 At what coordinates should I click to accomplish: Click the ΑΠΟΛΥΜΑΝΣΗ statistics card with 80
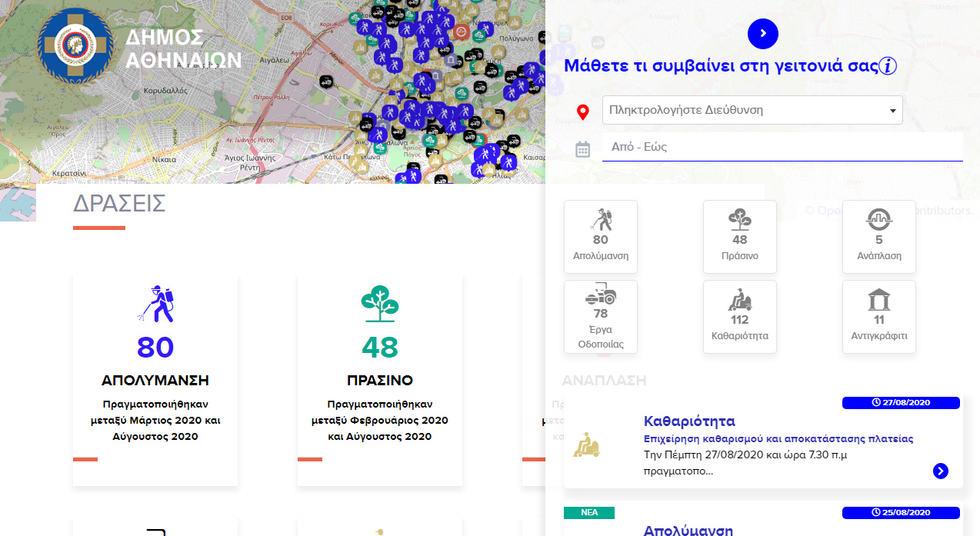[155, 378]
